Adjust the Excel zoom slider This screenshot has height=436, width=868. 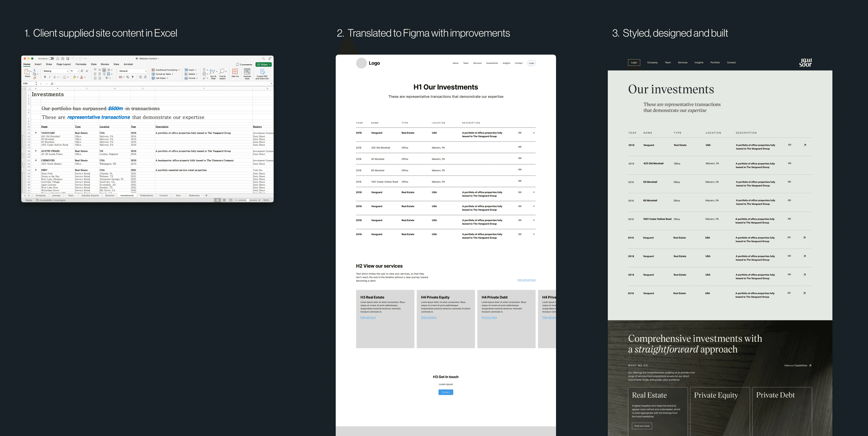point(248,200)
